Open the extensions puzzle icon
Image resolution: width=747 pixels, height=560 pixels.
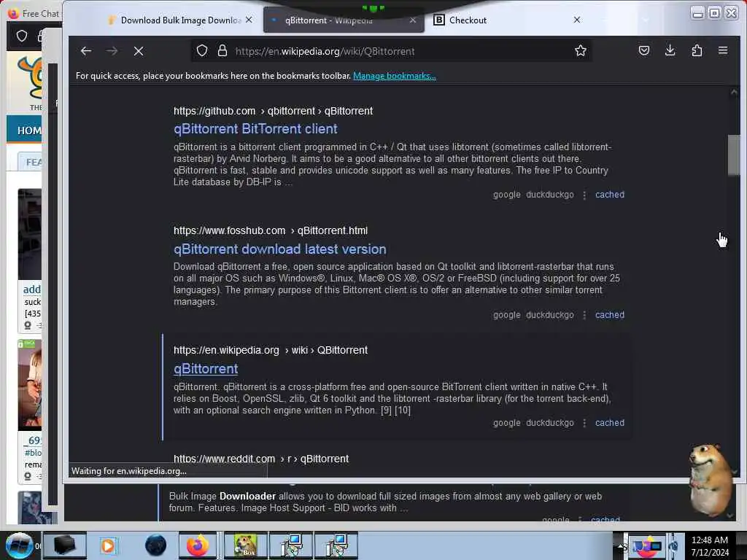(x=697, y=50)
